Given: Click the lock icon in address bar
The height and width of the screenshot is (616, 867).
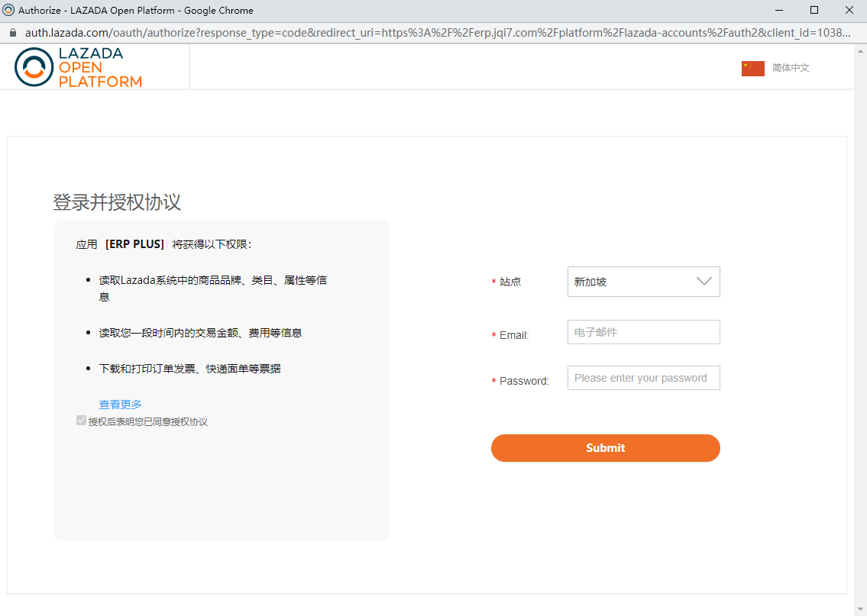Looking at the screenshot, I should pyautogui.click(x=13, y=33).
